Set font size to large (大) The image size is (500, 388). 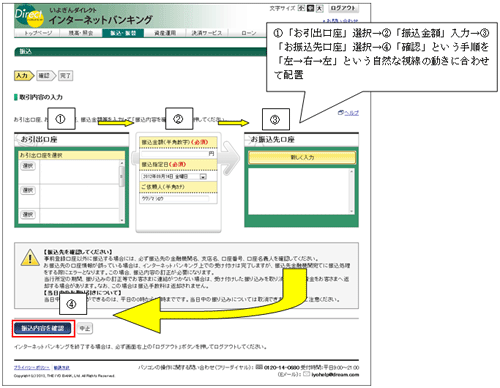click(319, 8)
